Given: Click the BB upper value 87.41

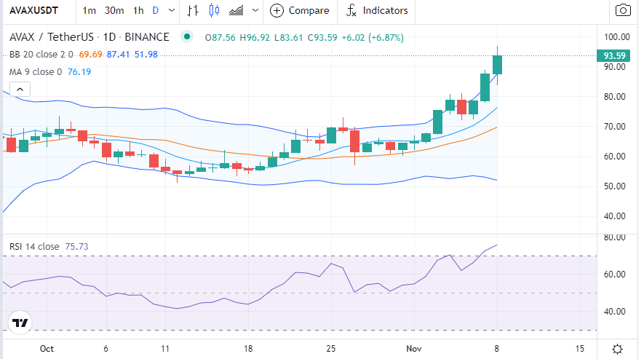Looking at the screenshot, I should [x=119, y=55].
